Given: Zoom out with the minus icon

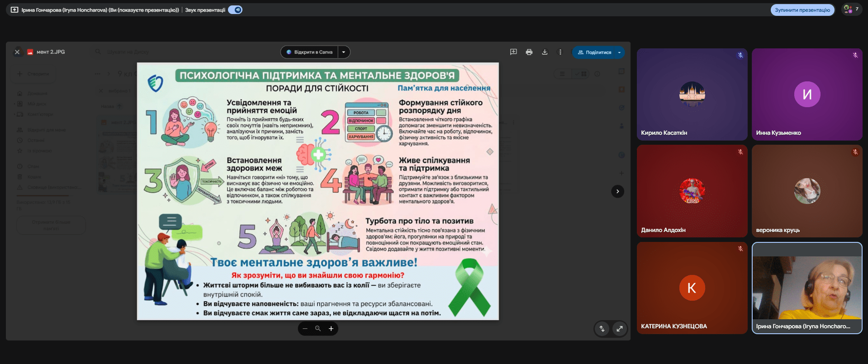Looking at the screenshot, I should pos(305,329).
